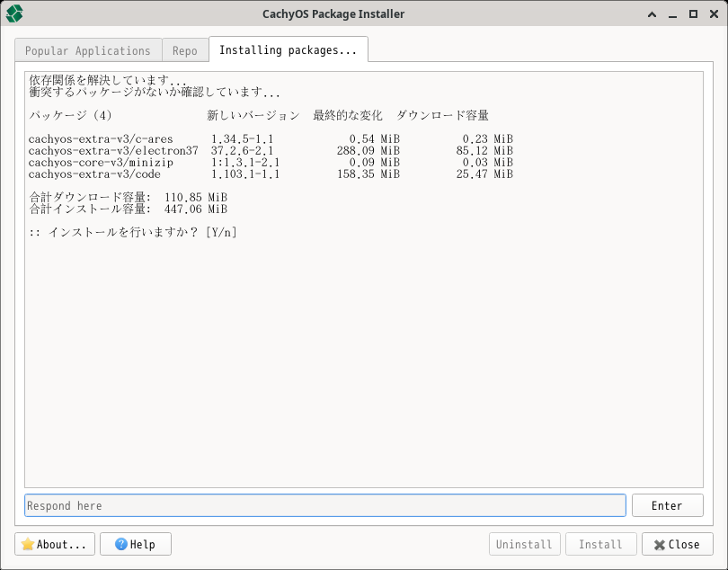
Task: Click version 1.103.1-1.1 of code
Action: click(x=245, y=174)
